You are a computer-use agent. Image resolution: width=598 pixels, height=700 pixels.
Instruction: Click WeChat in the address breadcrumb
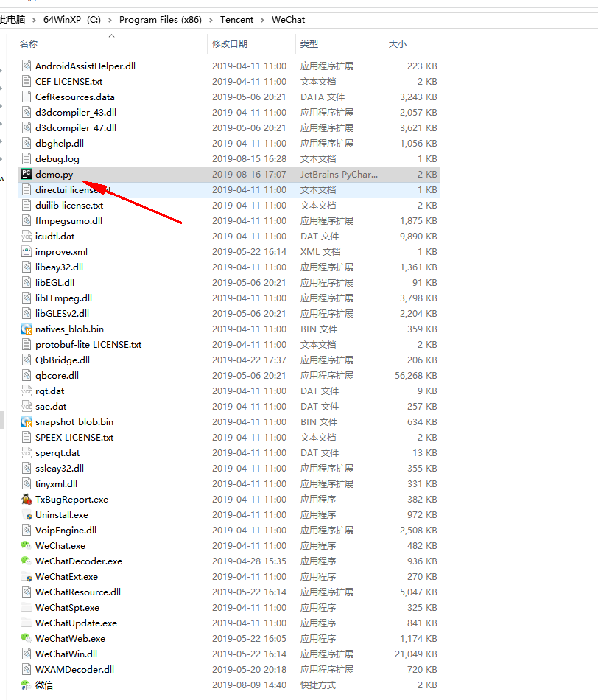pos(288,20)
